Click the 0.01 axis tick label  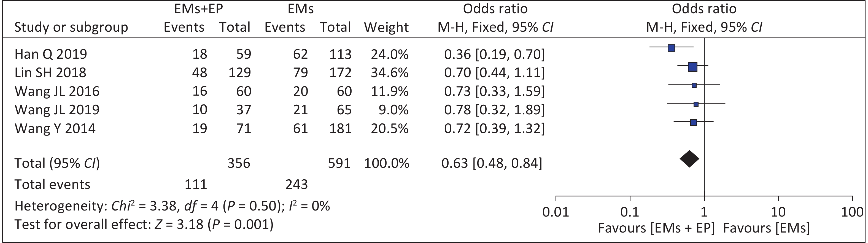556,212
